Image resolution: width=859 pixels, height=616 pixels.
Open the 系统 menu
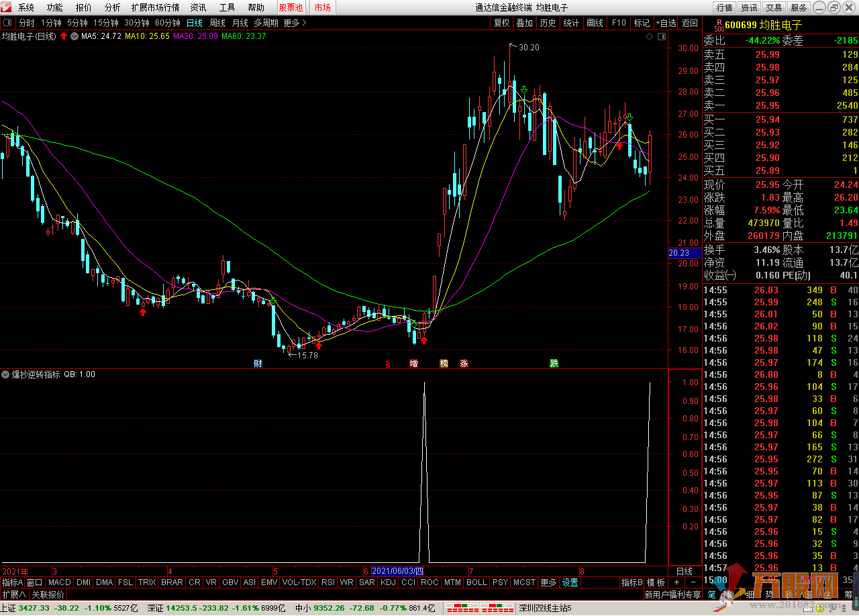coord(26,8)
